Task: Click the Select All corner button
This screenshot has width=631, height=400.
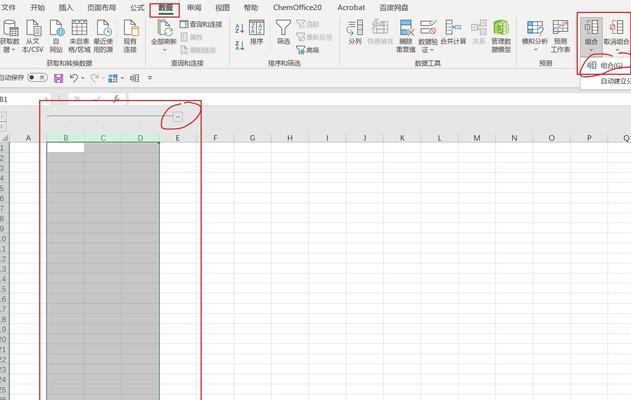Action: click(x=4, y=138)
